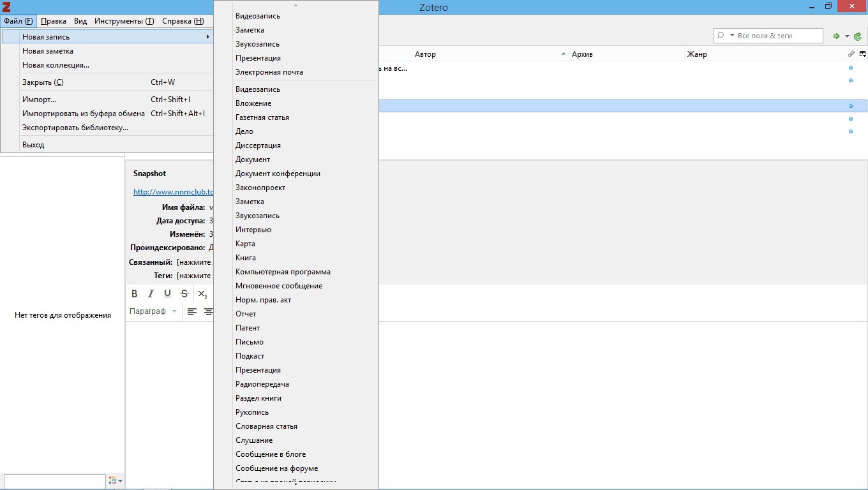Click the blue dot in the highlighted row

tap(851, 106)
